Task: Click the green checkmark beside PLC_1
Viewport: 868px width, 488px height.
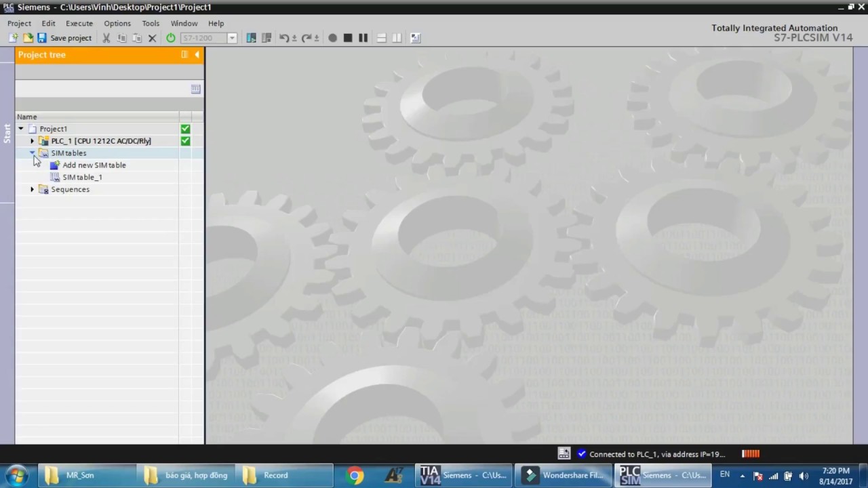Action: click(x=185, y=141)
